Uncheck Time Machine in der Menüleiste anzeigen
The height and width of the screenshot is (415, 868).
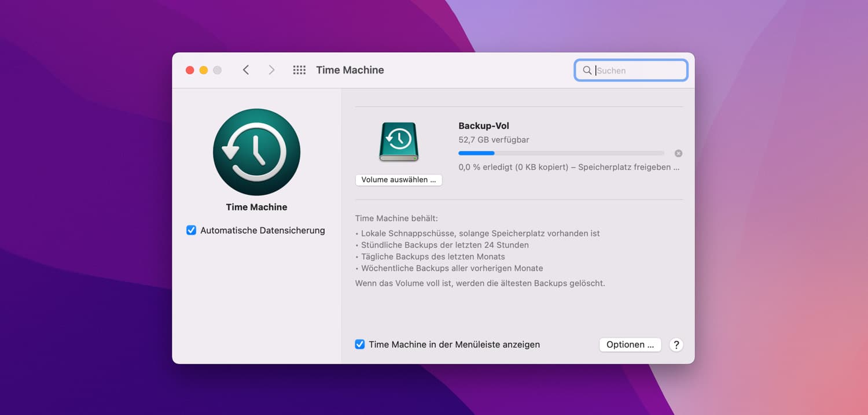click(x=360, y=344)
